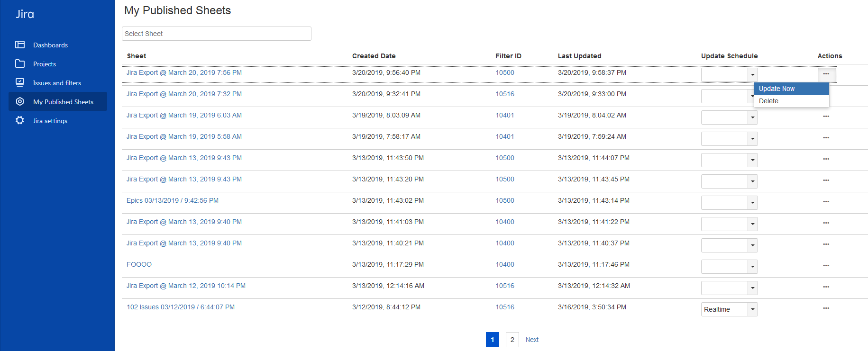
Task: Open the FOOOO sheet link
Action: [139, 264]
